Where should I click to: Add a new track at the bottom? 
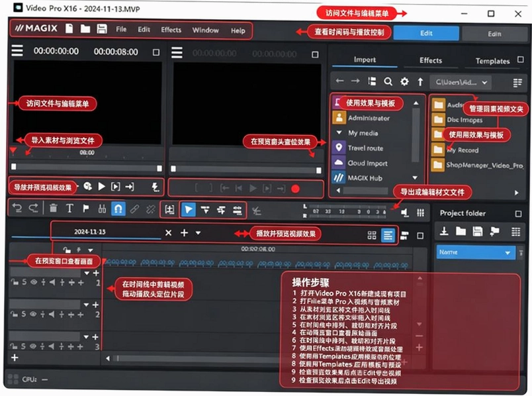(15, 358)
